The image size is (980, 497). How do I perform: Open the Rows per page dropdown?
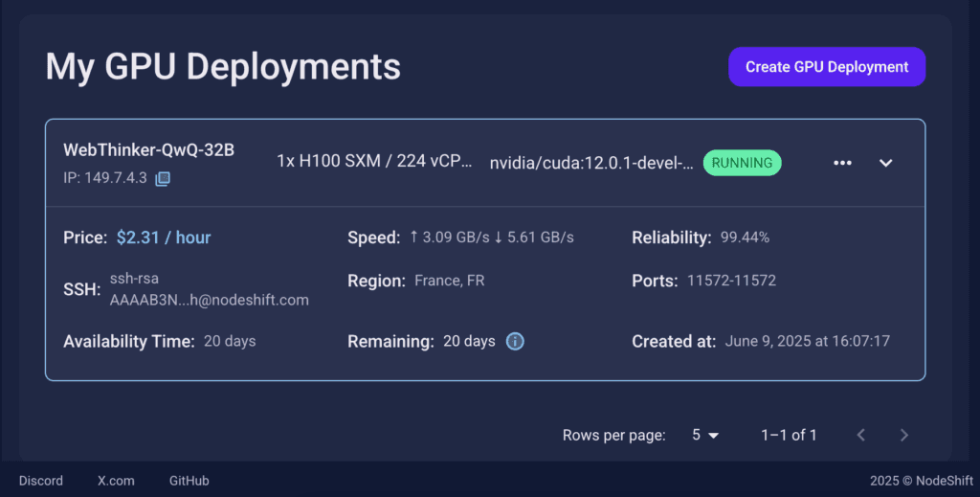coord(705,435)
